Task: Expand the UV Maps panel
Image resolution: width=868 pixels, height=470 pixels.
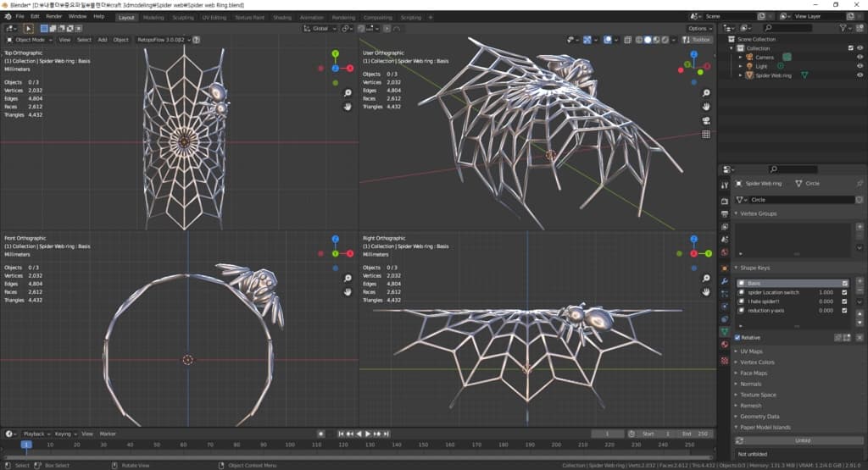Action: pyautogui.click(x=751, y=351)
